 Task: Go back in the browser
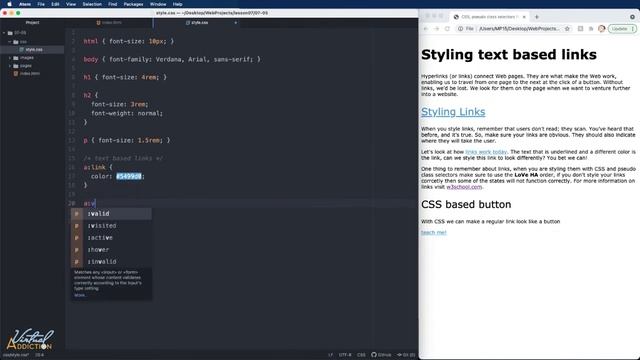426,29
